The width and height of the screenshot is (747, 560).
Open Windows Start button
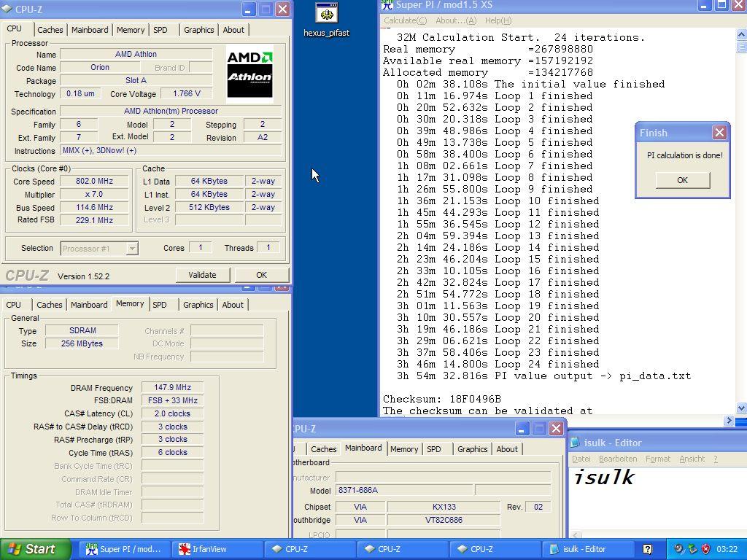35,549
